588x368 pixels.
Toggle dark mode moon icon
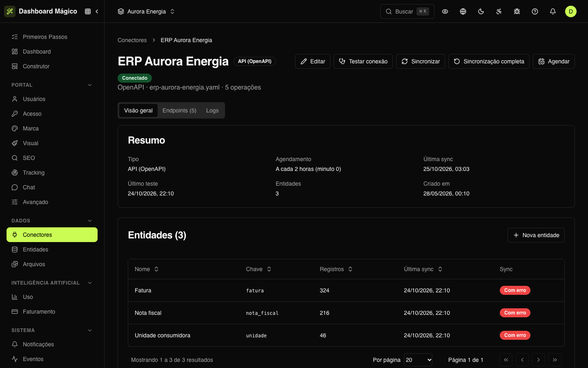coord(481,11)
